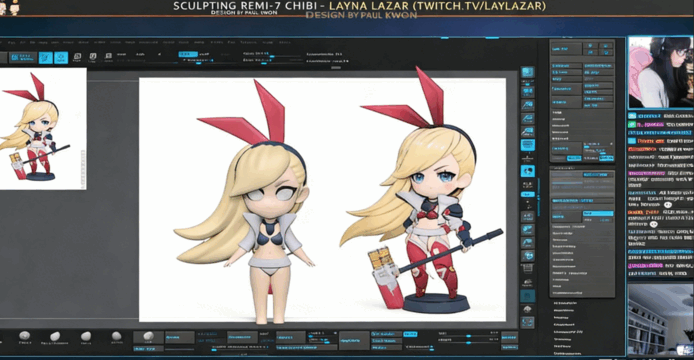Screen dimensions: 694x360
Task: Expand first section row in lower right panel
Action: [x=582, y=226]
